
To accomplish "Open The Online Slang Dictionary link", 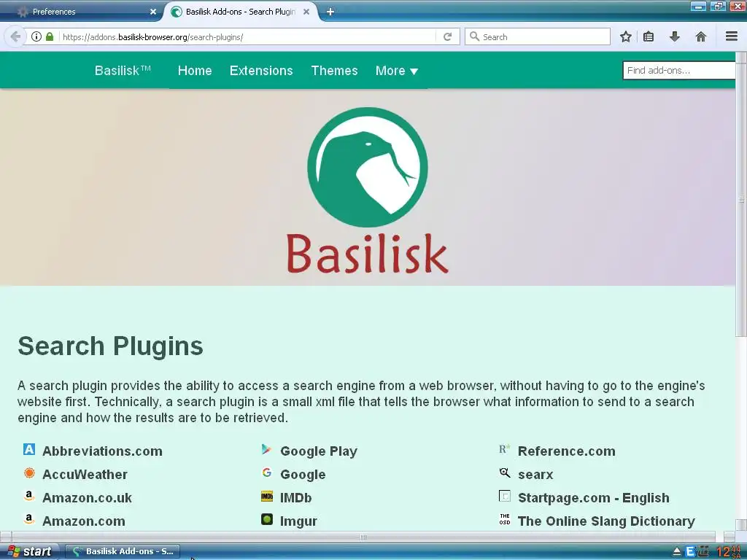I will (606, 521).
